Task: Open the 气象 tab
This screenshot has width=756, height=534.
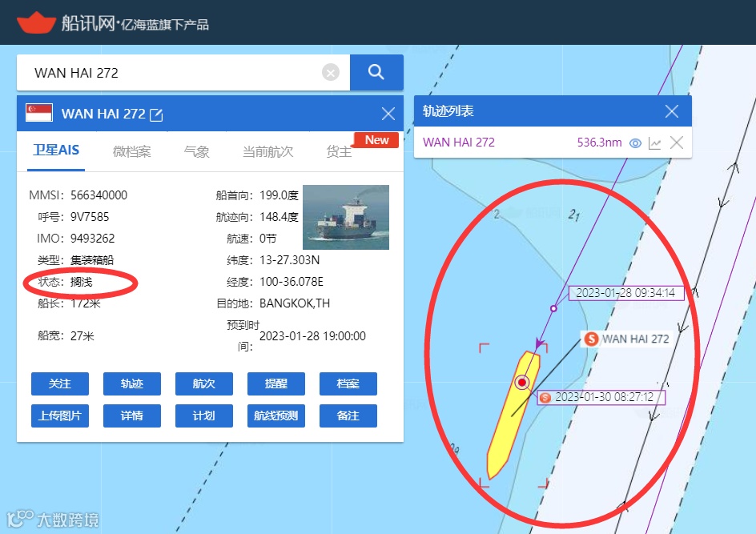Action: click(196, 151)
